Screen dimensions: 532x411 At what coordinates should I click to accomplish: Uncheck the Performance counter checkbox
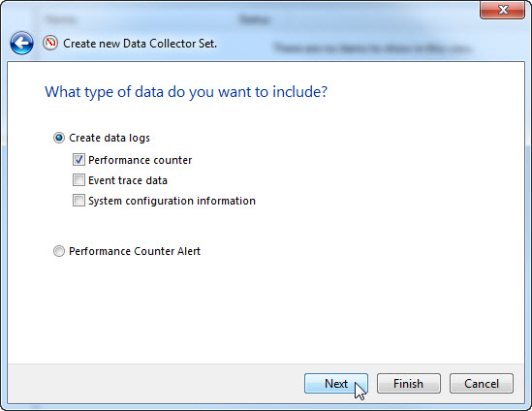pos(78,160)
